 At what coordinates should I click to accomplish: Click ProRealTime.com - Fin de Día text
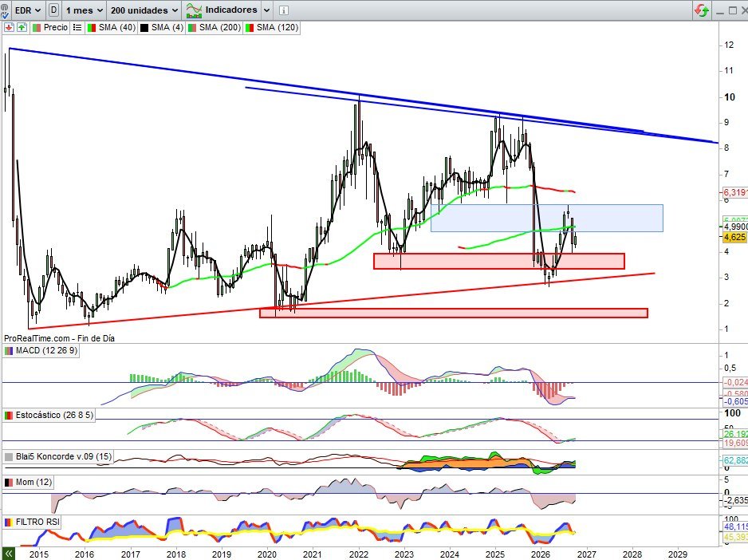(60, 338)
